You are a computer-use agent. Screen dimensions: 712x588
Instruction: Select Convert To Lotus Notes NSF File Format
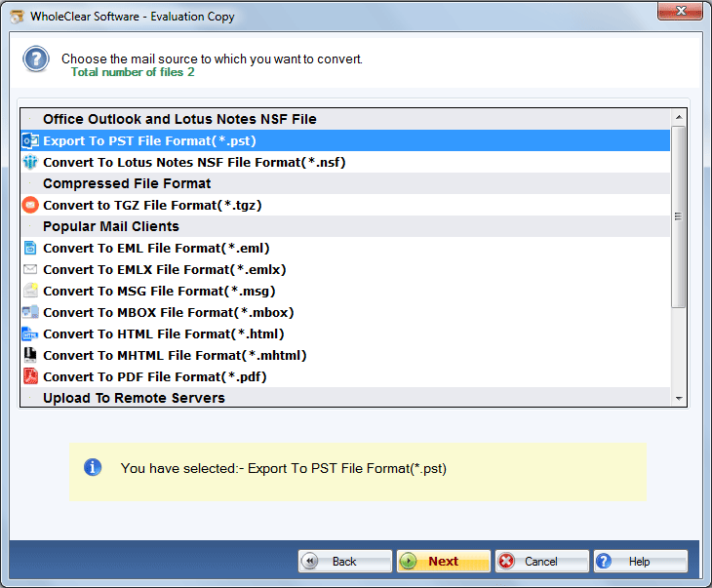(345, 162)
